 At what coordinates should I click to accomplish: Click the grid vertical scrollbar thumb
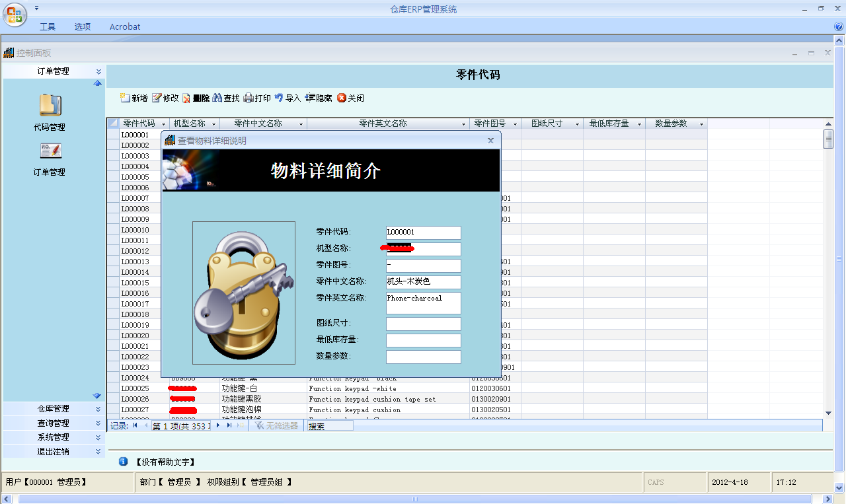click(x=828, y=139)
